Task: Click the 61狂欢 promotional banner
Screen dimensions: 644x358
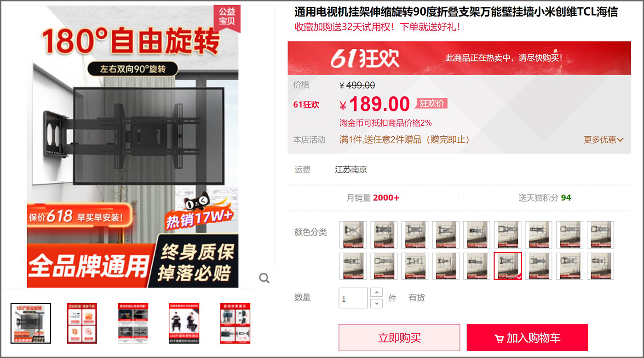Action: click(459, 58)
